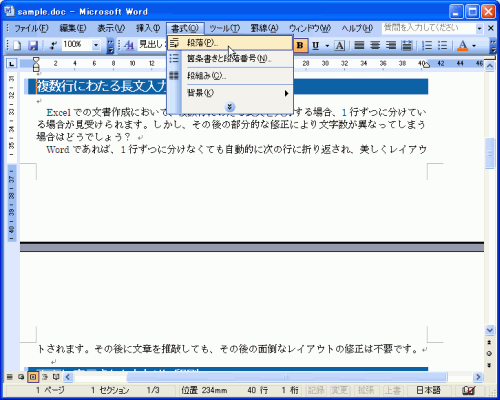Center text using the toolbar icon
The height and width of the screenshot is (400, 500).
tap(375, 45)
